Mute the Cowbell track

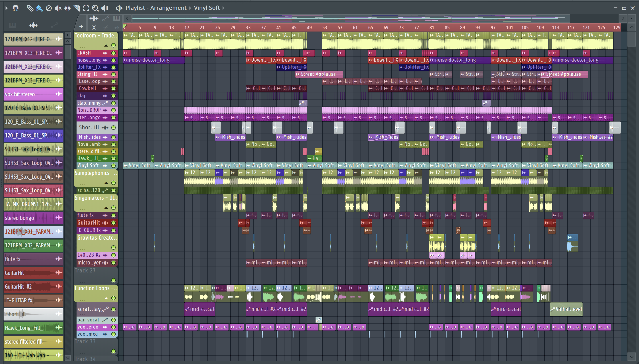point(113,88)
